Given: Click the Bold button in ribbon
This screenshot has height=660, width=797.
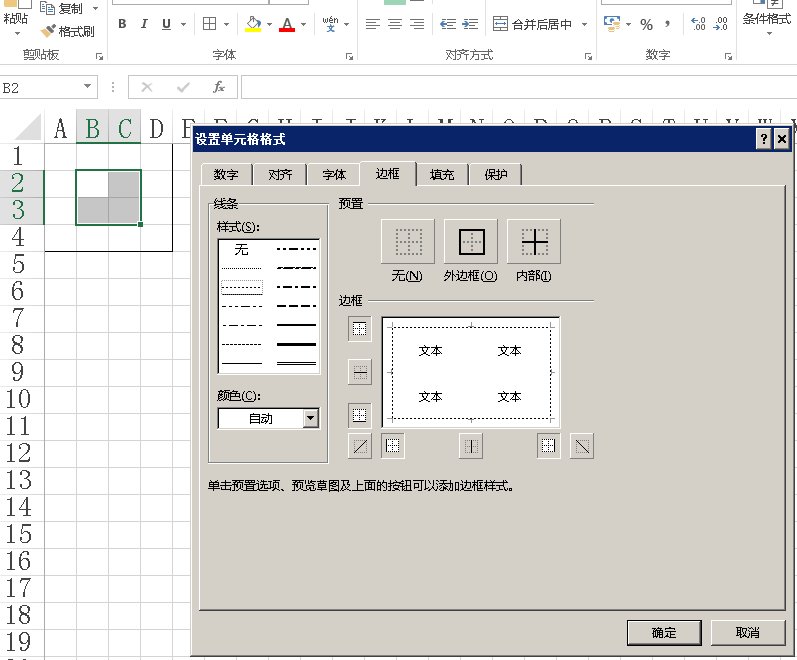Looking at the screenshot, I should tap(122, 24).
